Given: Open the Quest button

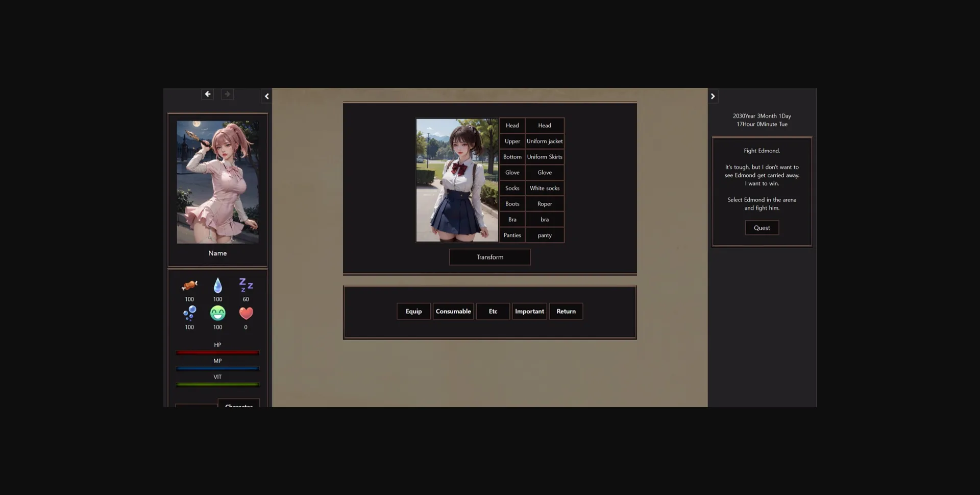Looking at the screenshot, I should tap(762, 228).
